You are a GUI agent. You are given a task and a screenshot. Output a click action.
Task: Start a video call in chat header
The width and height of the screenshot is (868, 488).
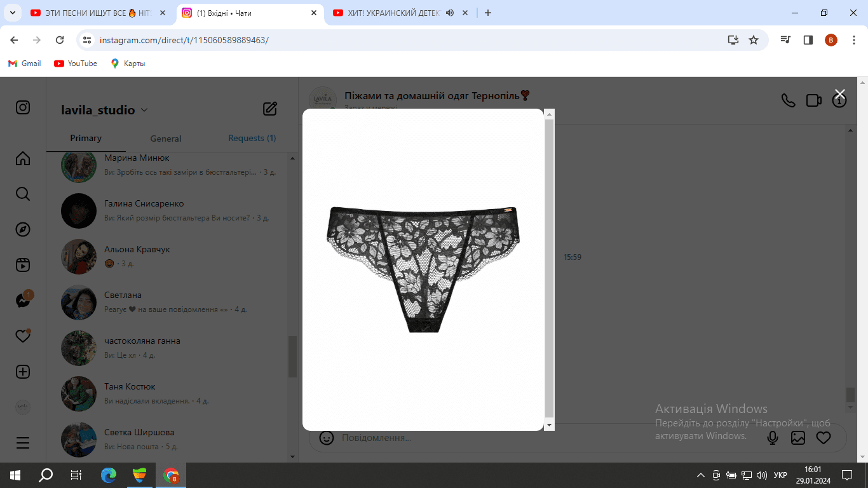[x=814, y=100]
